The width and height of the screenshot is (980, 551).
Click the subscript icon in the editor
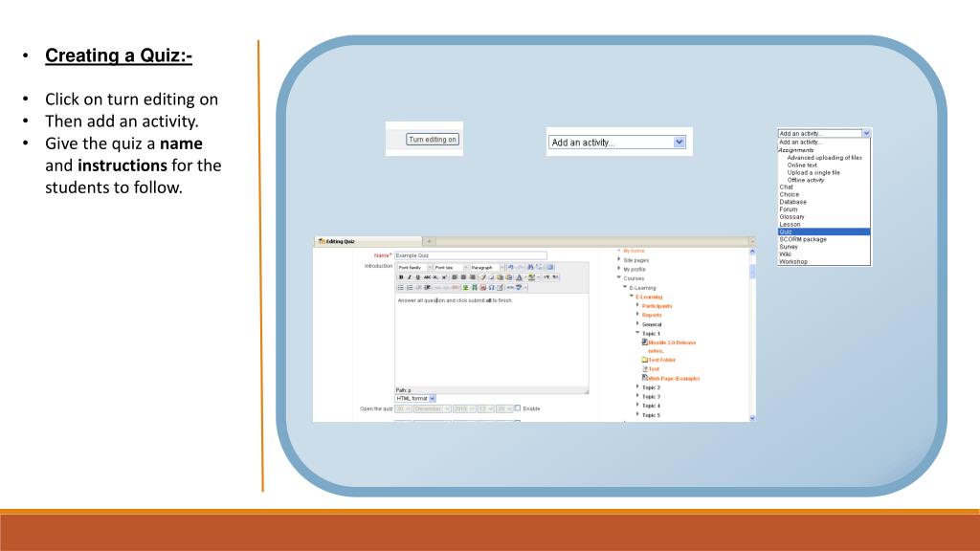(x=435, y=277)
